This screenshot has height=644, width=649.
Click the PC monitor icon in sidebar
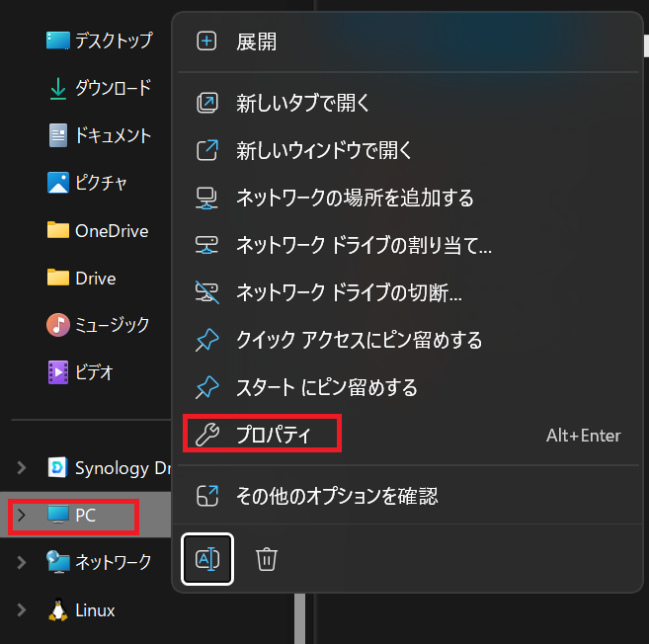(x=58, y=515)
